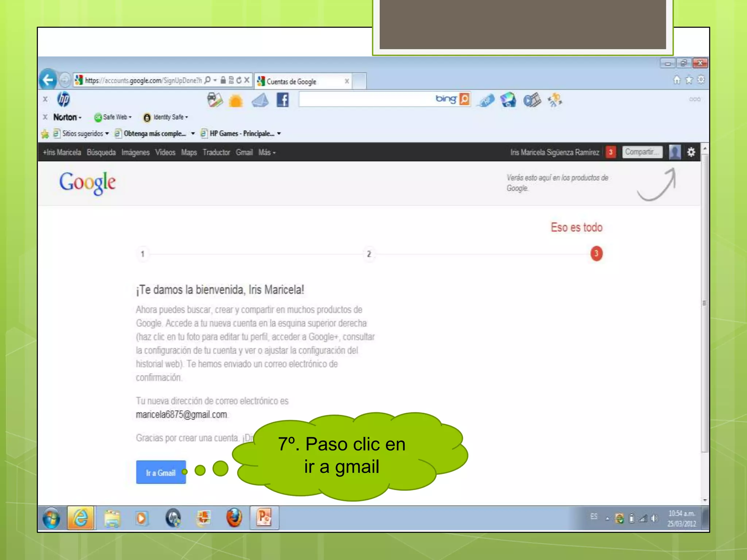The width and height of the screenshot is (747, 560).
Task: Open the profile photo avatar
Action: [675, 152]
